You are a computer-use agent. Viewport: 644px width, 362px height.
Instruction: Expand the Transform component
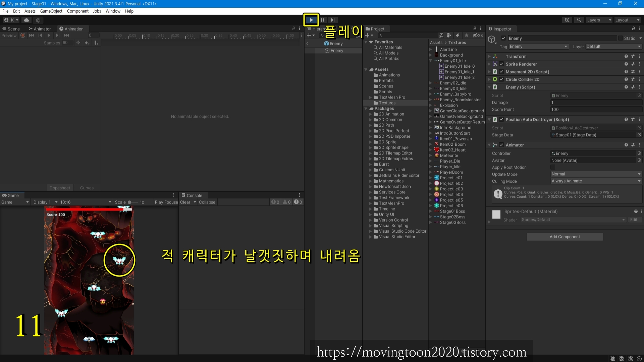(x=489, y=56)
